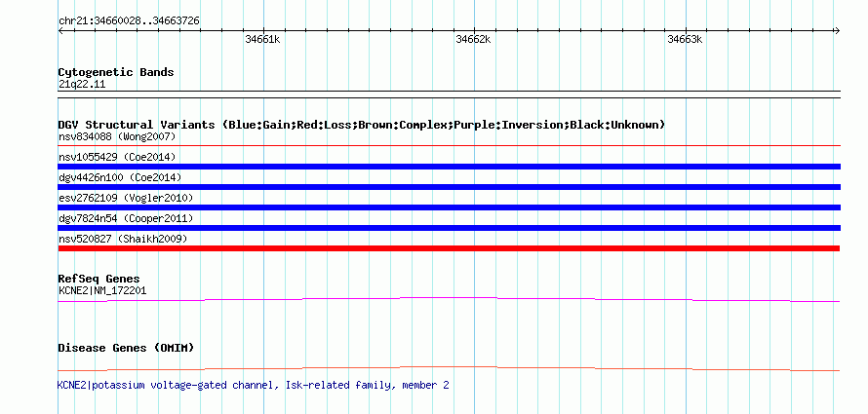This screenshot has height=414, width=868.
Task: Click the Cytogenetic Bands track title
Action: pyautogui.click(x=116, y=72)
